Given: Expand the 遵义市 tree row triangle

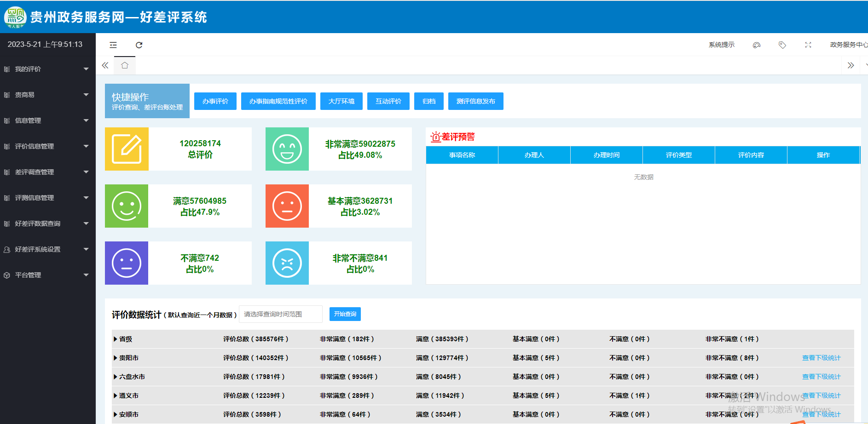Looking at the screenshot, I should (x=116, y=395).
